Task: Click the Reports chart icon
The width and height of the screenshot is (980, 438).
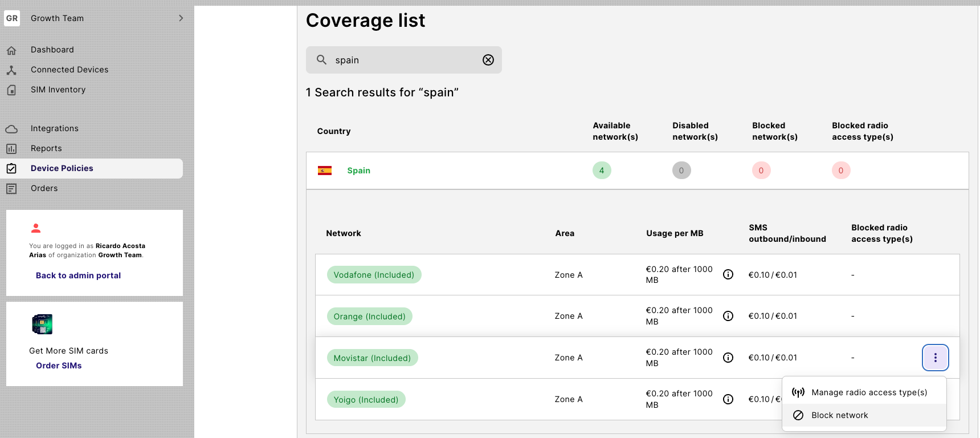Action: click(11, 149)
